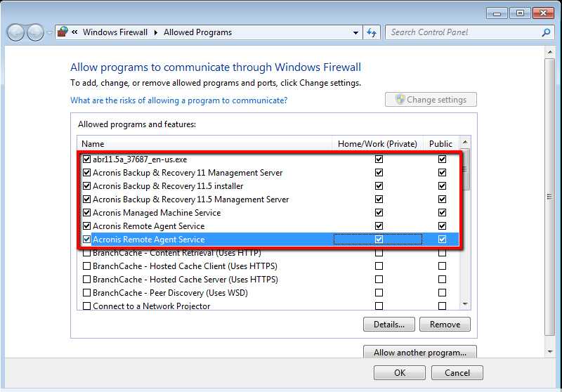Click the programs list scrollbar thumb
This screenshot has height=392, width=562.
(x=465, y=169)
